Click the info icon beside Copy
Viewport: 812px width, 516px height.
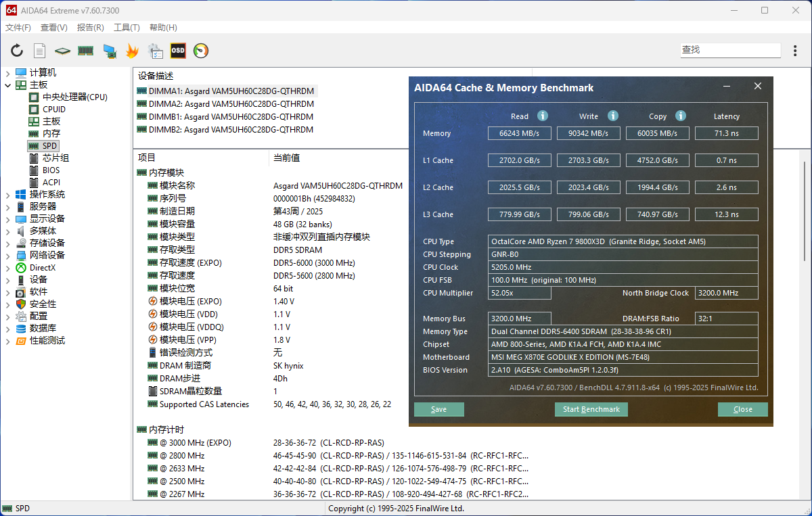[681, 116]
